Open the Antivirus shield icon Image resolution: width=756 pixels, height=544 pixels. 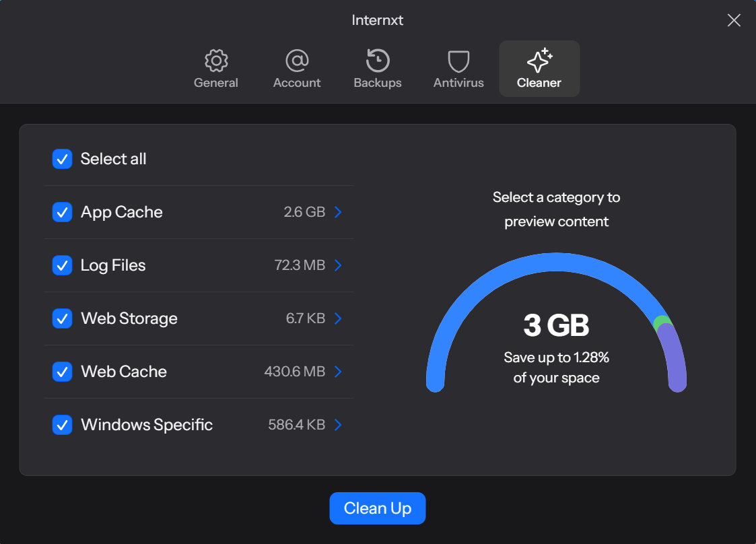(x=458, y=59)
